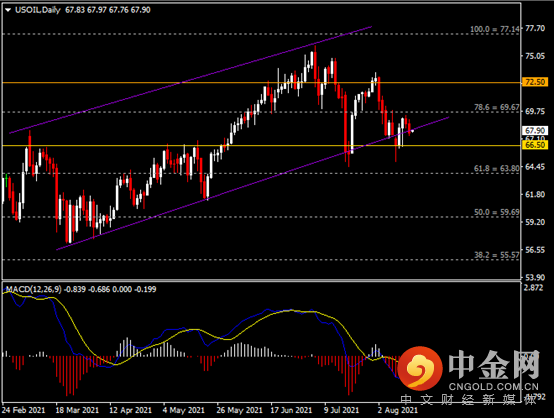
Task: Click the 38.2 = 55.57 Fibonacci label
Action: coord(496,255)
